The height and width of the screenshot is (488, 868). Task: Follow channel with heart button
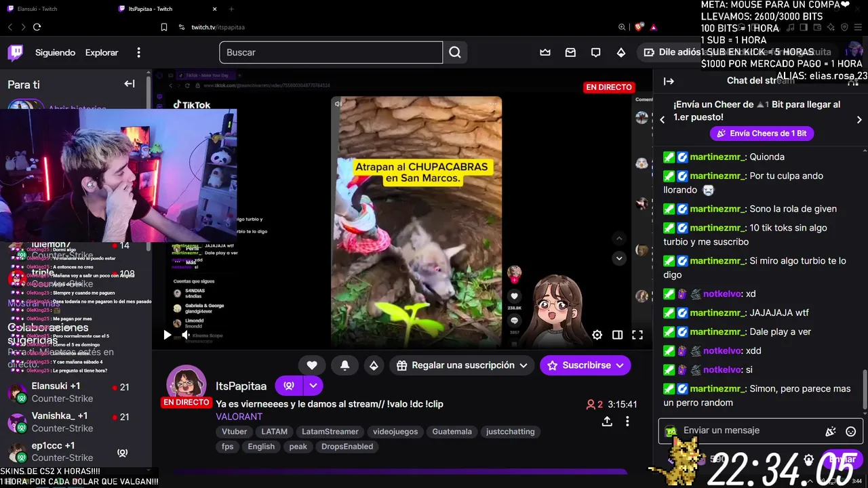pyautogui.click(x=312, y=365)
